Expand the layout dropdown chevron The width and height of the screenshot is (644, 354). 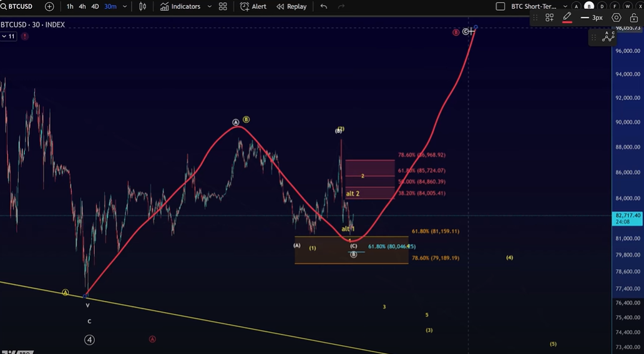tap(565, 6)
